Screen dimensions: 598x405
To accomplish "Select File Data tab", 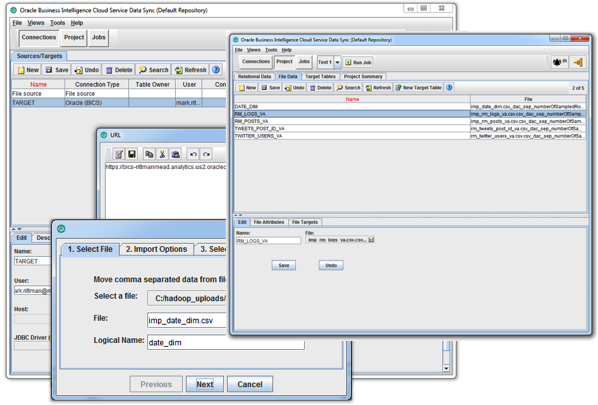I will tap(288, 77).
